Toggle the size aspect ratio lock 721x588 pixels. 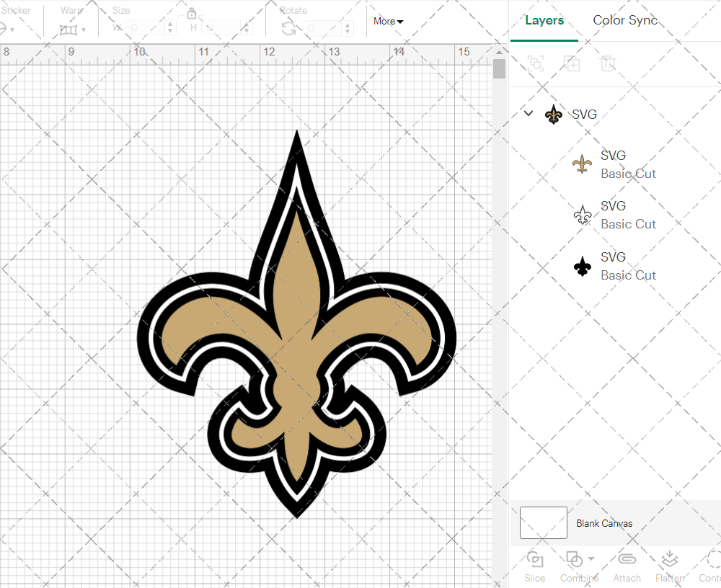point(192,13)
